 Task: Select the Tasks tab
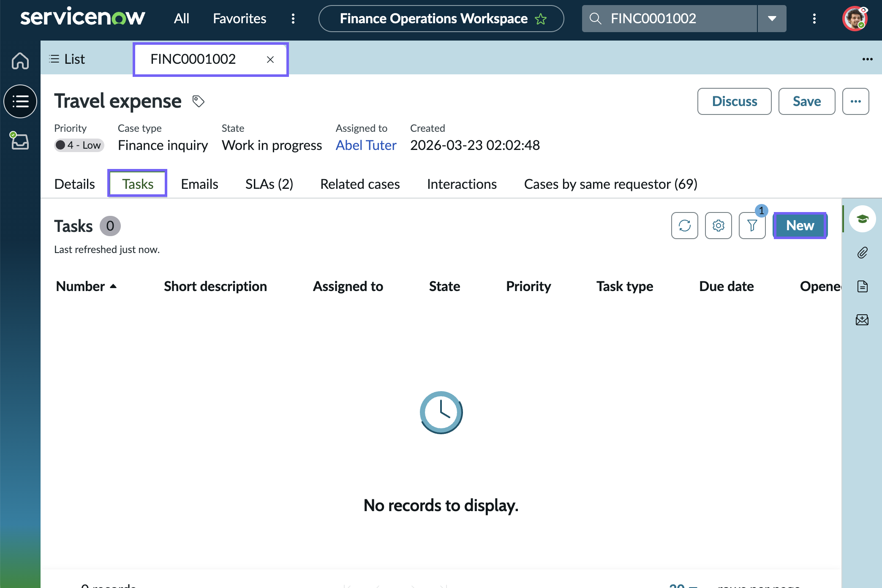click(x=138, y=184)
